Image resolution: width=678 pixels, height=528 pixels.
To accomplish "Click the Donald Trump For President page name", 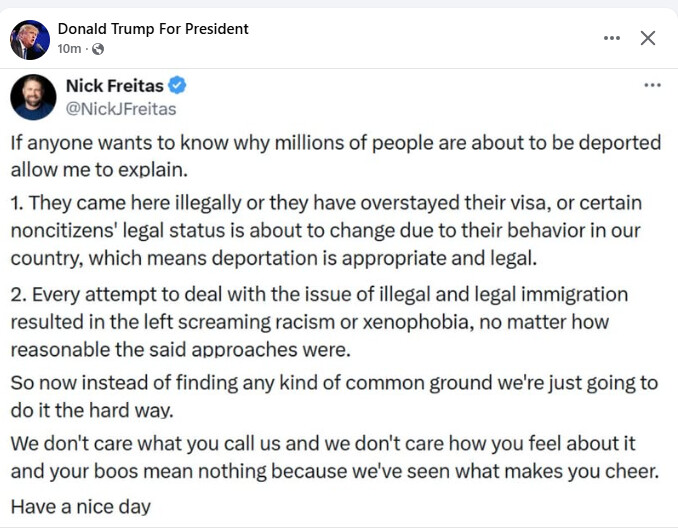I will 153,29.
